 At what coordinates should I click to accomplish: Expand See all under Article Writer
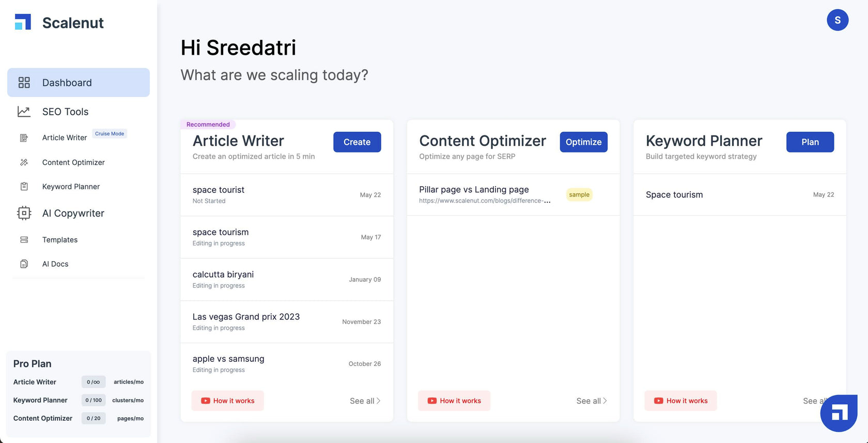(365, 401)
